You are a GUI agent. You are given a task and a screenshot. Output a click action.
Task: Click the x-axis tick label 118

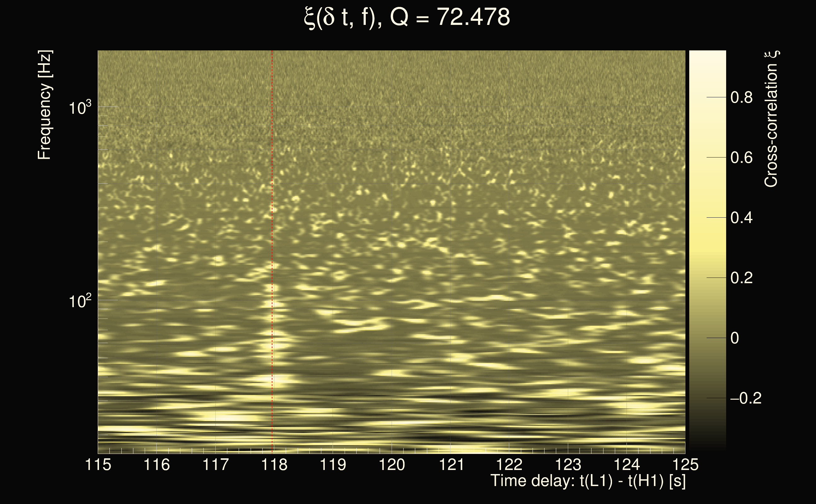tap(274, 465)
